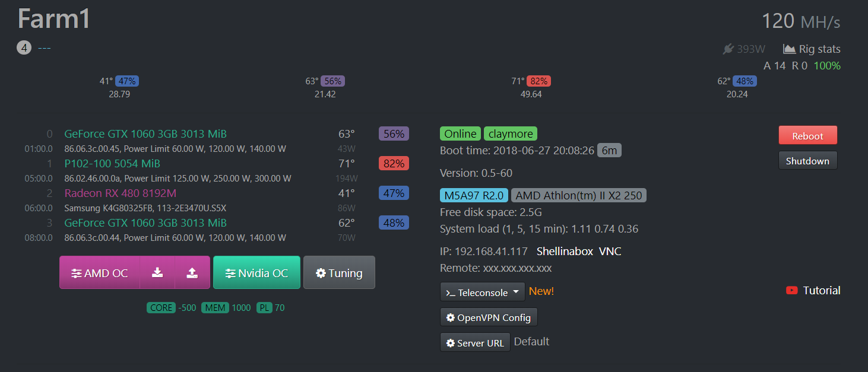Click the Server URL button
The image size is (868, 372).
(x=475, y=342)
